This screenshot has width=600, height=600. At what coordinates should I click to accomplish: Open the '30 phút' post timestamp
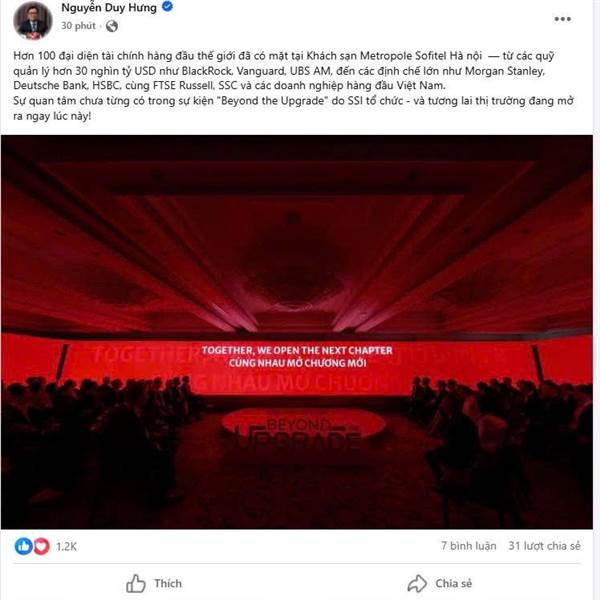click(x=78, y=26)
